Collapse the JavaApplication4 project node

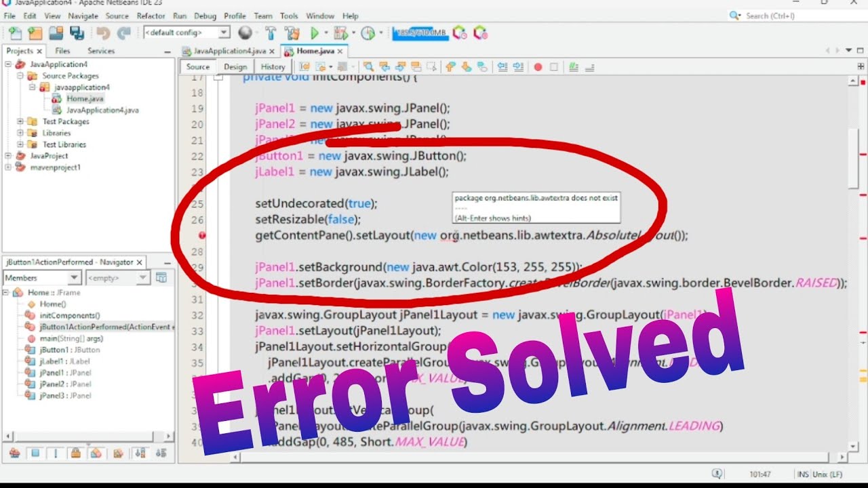(x=8, y=64)
